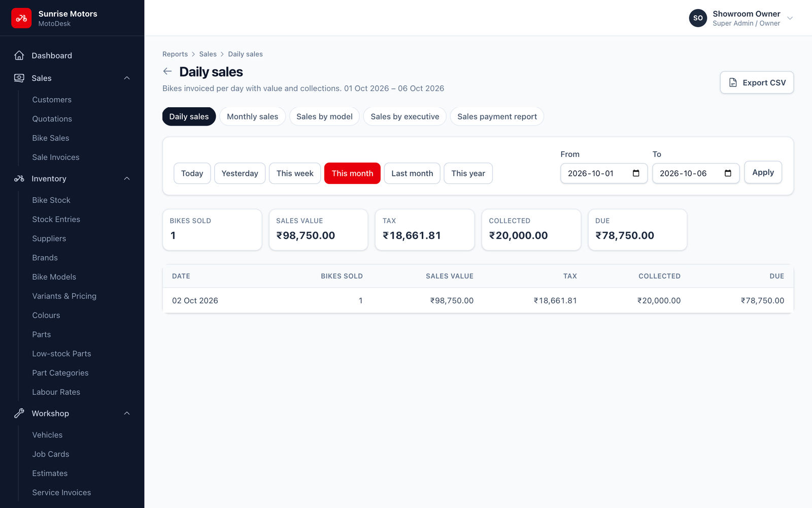The height and width of the screenshot is (508, 812).
Task: Click the Sales cash icon in sidebar
Action: [19, 78]
